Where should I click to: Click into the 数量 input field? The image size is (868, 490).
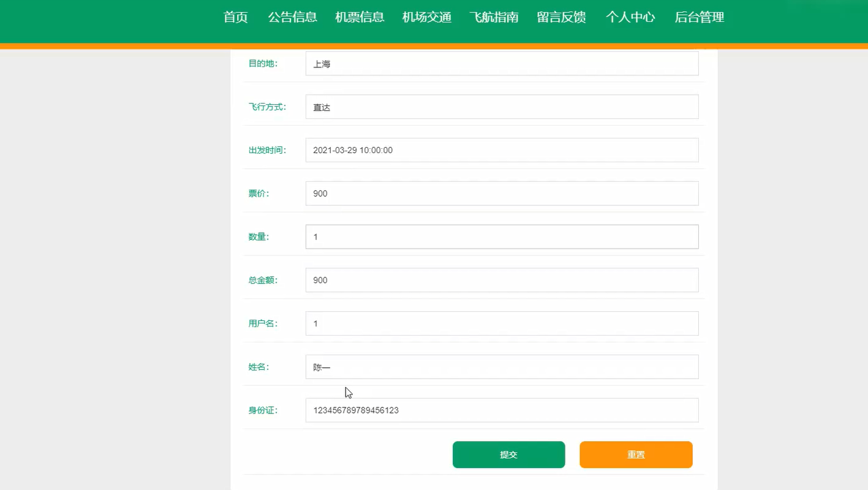point(502,236)
